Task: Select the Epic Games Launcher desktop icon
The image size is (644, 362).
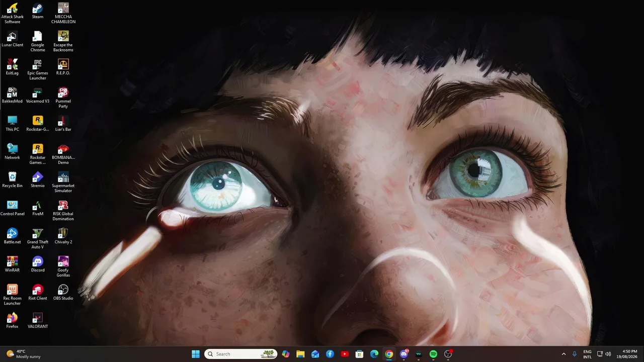Action: point(38,70)
